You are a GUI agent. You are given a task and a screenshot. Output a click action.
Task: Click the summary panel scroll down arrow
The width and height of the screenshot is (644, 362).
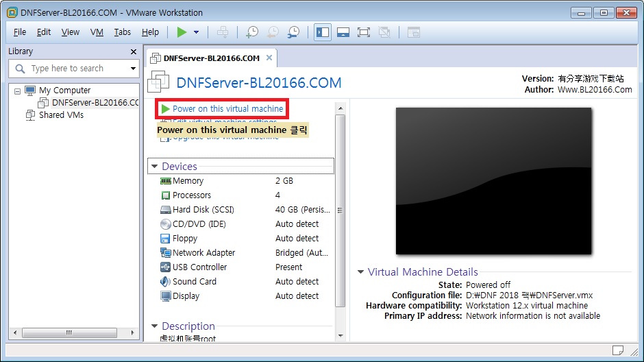pos(340,336)
